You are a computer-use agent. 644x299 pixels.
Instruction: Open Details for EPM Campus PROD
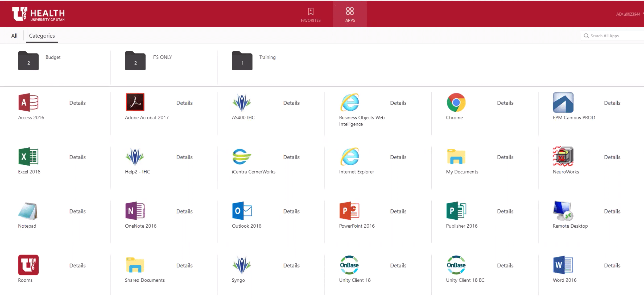[x=612, y=103]
